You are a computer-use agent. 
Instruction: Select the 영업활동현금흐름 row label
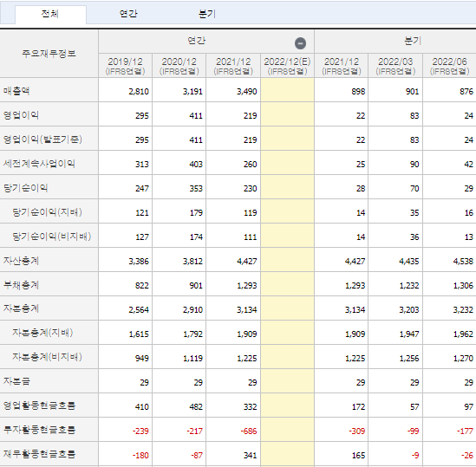[39, 405]
